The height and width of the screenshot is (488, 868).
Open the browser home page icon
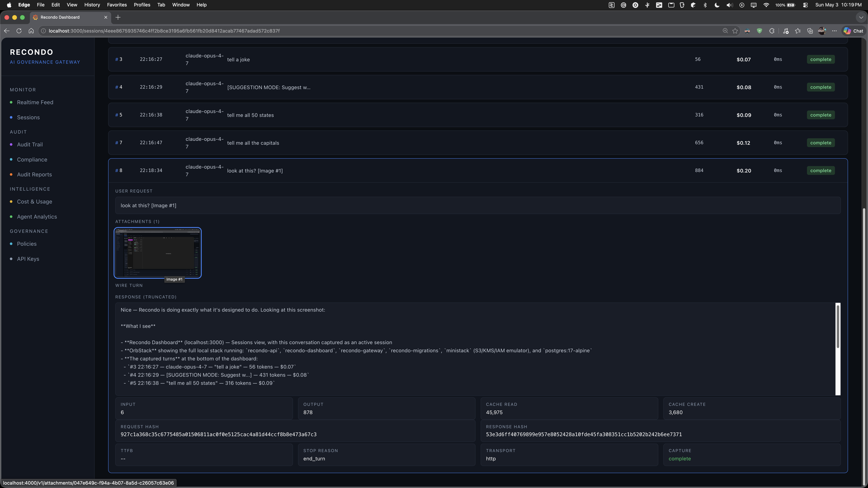pyautogui.click(x=31, y=31)
